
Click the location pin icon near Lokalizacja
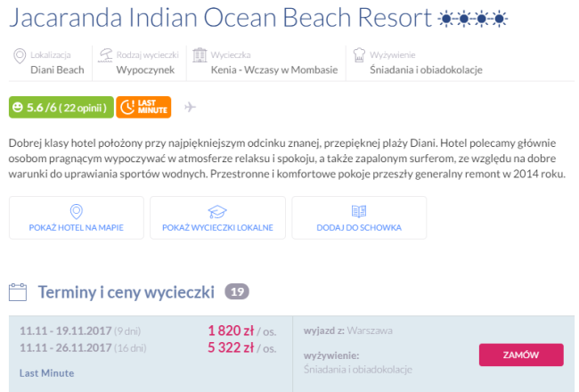point(20,56)
